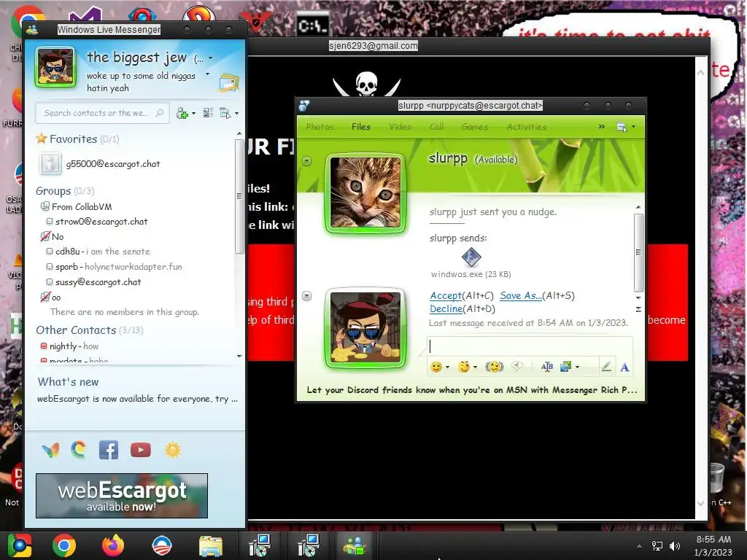Image resolution: width=747 pixels, height=560 pixels.
Task: Click your own display picture in Messenger
Action: pyautogui.click(x=55, y=67)
